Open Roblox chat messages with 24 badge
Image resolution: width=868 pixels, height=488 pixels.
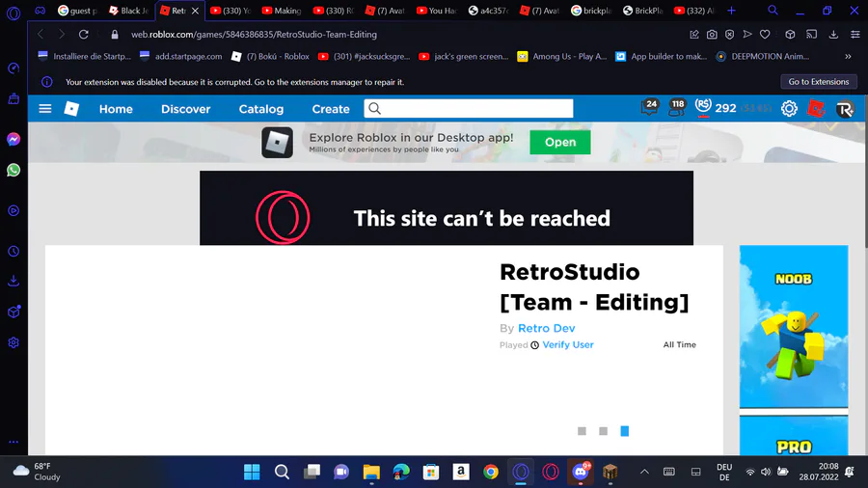point(650,107)
